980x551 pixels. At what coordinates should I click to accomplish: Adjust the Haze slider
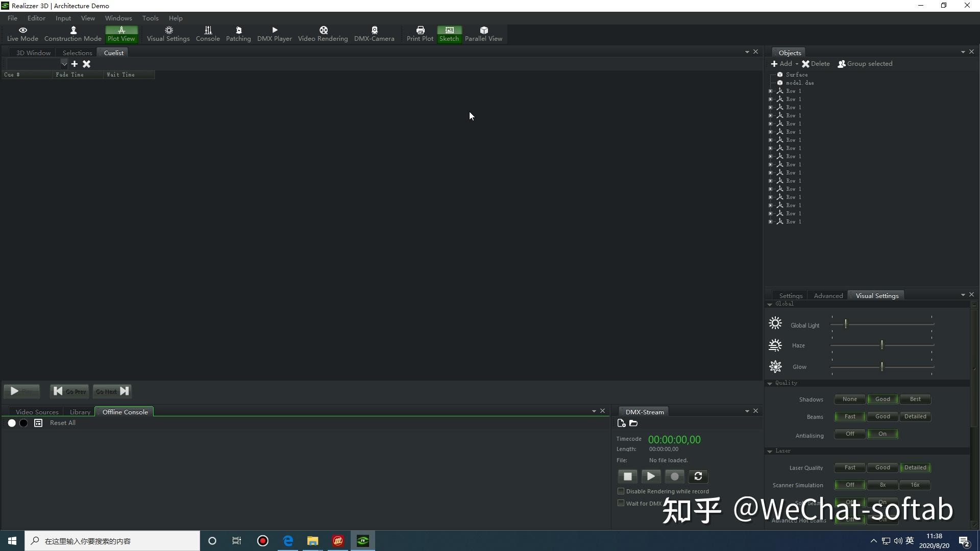(881, 345)
